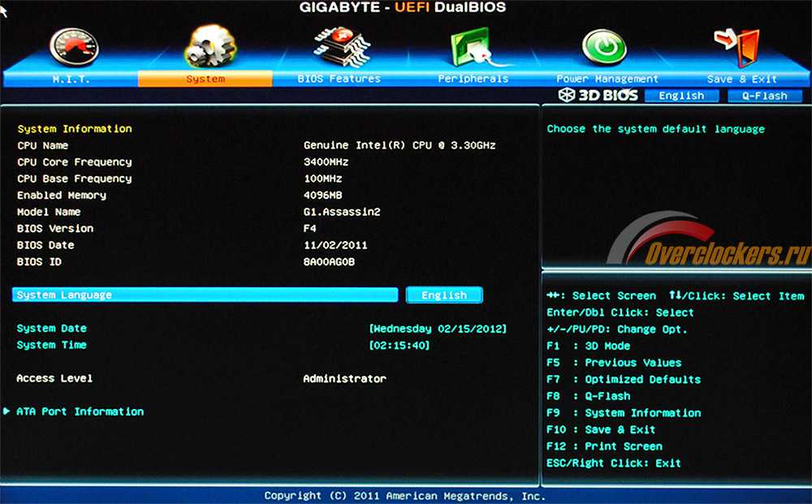Click the BIOS Date 11/02/2011 value
Image resolution: width=812 pixels, height=504 pixels.
335,245
